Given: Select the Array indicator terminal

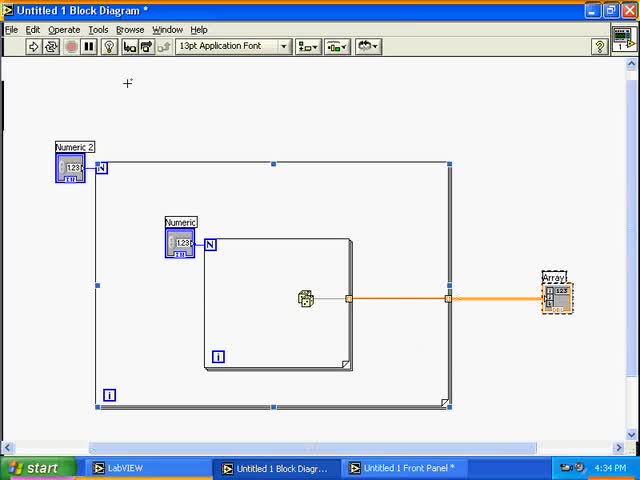Looking at the screenshot, I should [558, 298].
